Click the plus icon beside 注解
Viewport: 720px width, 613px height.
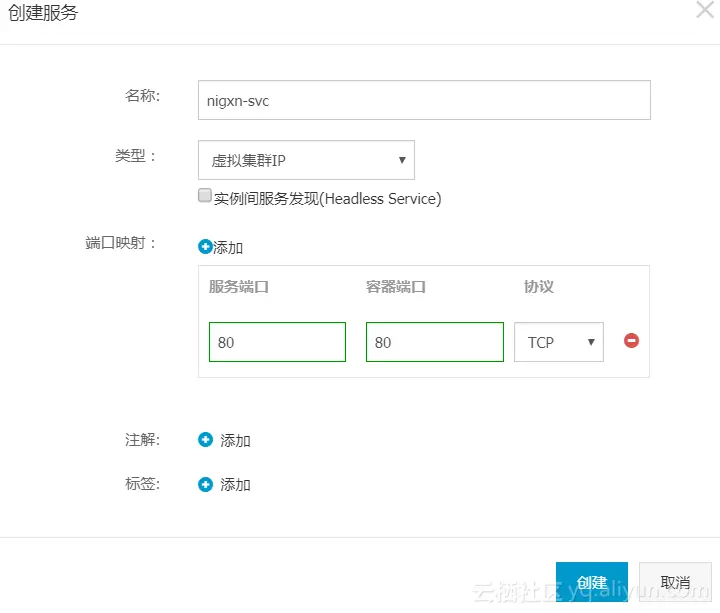[205, 439]
